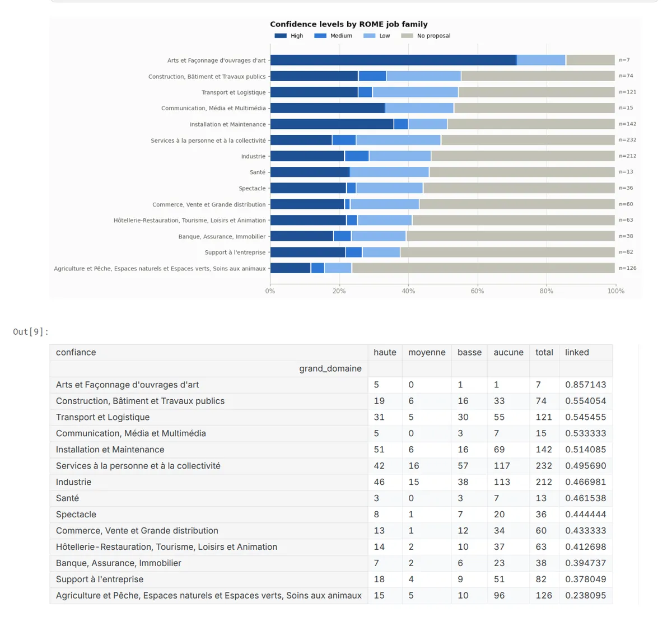The width and height of the screenshot is (672, 617).
Task: Select the linked value 0.857143
Action: [x=585, y=385]
